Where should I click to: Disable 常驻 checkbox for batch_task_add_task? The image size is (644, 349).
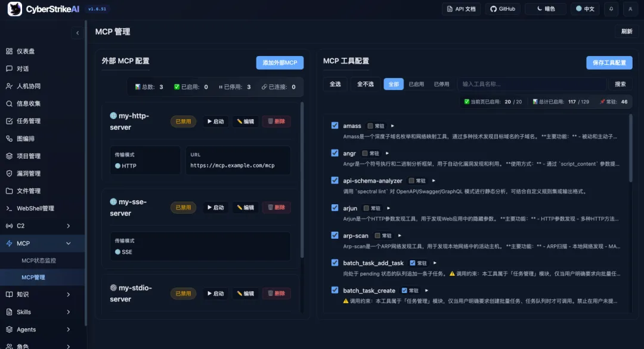coord(413,263)
